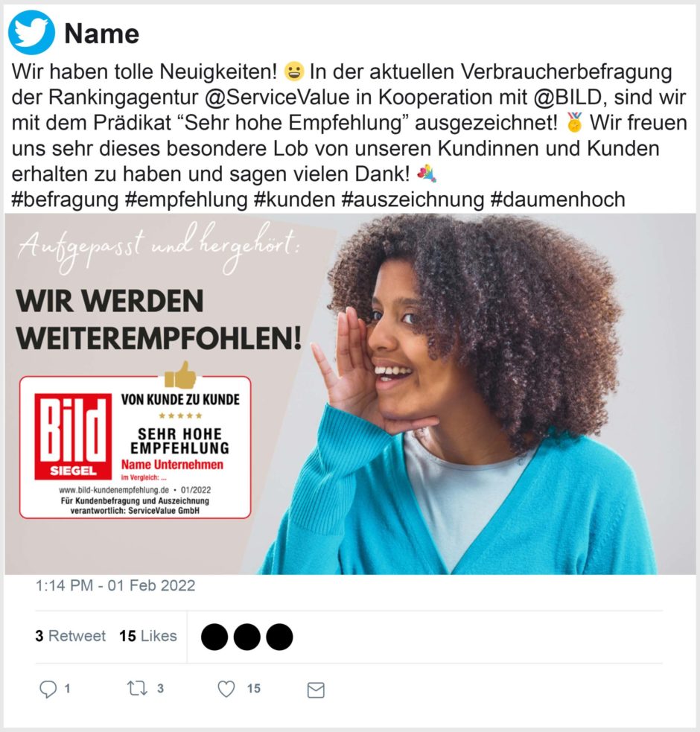This screenshot has height=732, width=700.
Task: Click the middle black liker avatar circle
Action: [247, 637]
